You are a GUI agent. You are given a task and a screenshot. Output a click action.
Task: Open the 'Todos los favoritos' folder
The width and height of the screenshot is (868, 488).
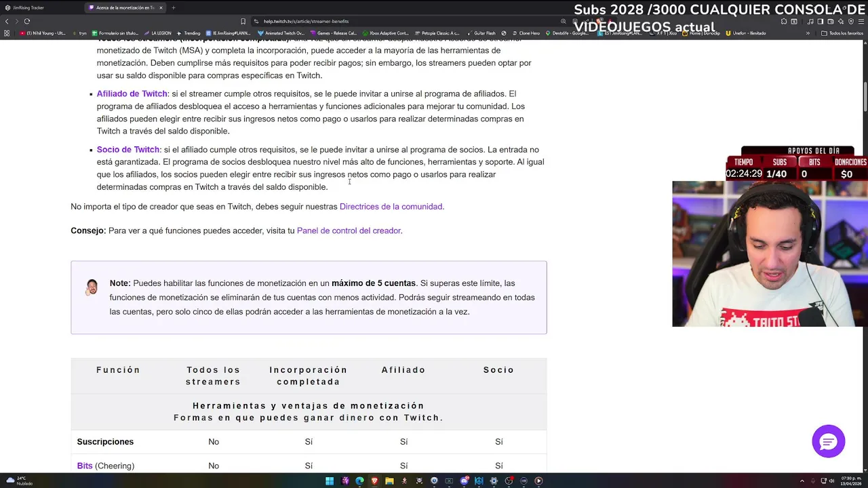point(842,33)
